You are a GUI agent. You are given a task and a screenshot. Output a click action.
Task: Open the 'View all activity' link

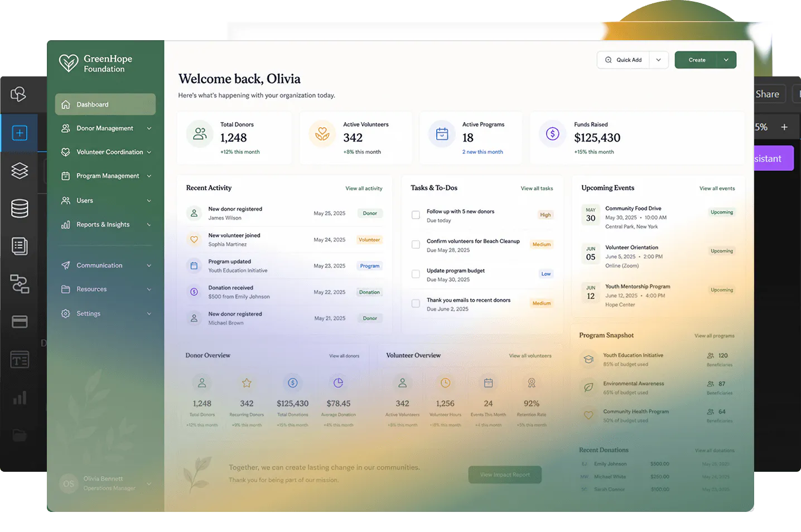[364, 188]
